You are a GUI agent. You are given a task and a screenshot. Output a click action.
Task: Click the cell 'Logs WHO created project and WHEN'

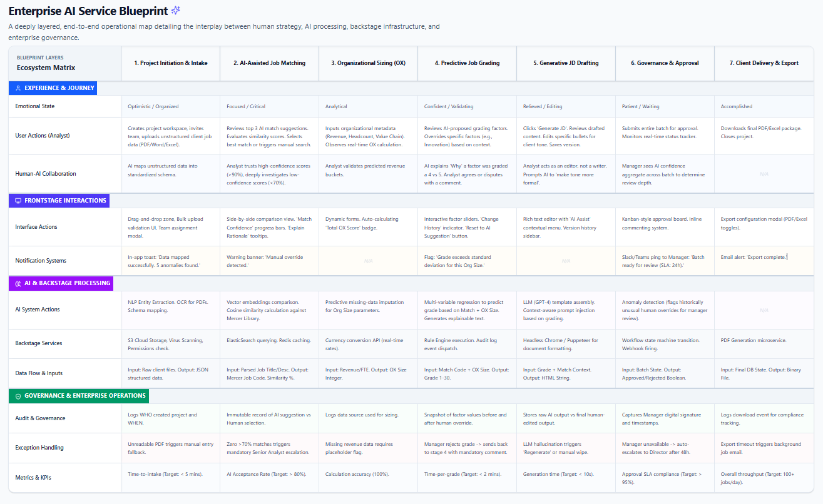click(170, 418)
